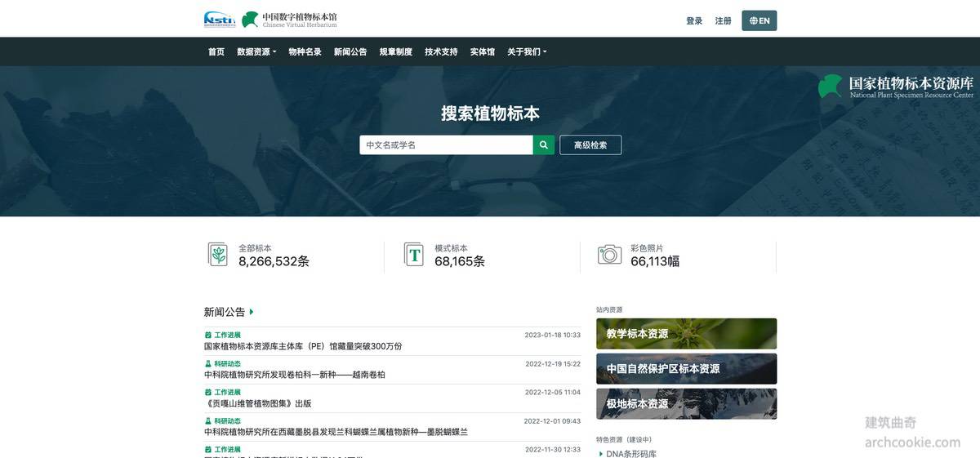980x458 pixels.
Task: Click the 工作进展 tag dated 2023-01-18
Action: [x=223, y=335]
